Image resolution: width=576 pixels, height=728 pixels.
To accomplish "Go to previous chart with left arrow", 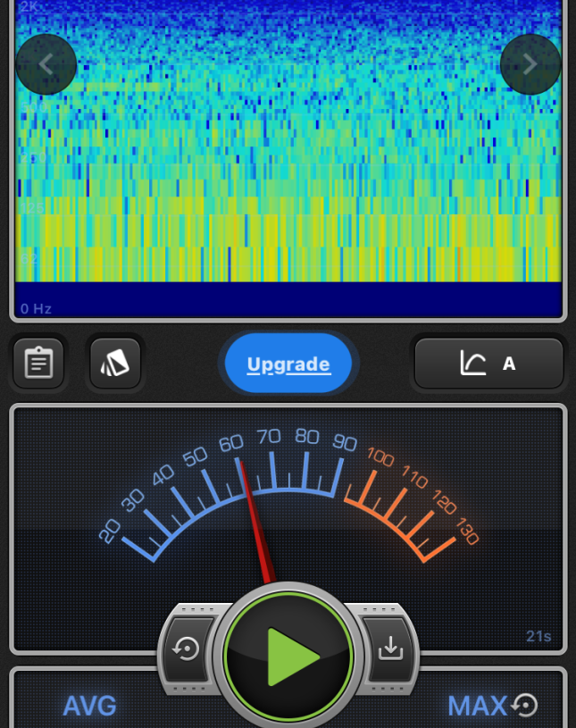I will (x=46, y=64).
